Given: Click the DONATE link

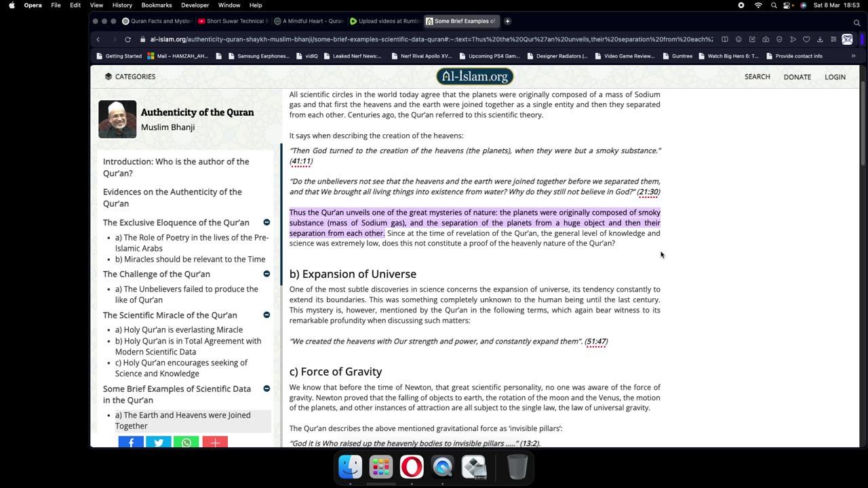Looking at the screenshot, I should coord(797,77).
